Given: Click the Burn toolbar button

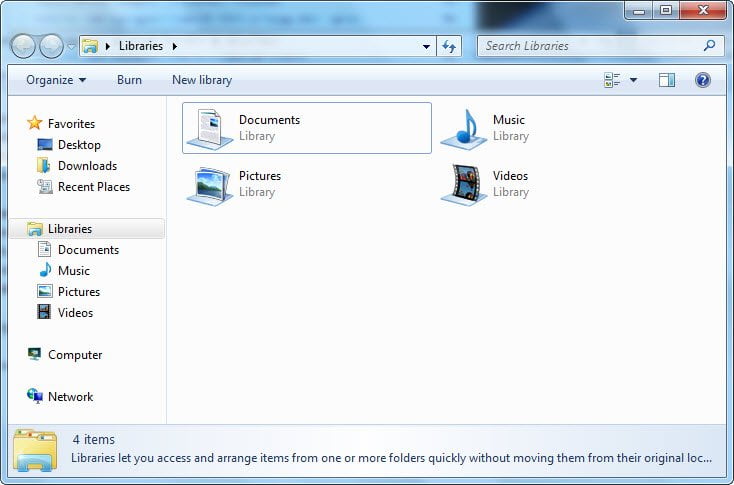Looking at the screenshot, I should click(x=129, y=80).
